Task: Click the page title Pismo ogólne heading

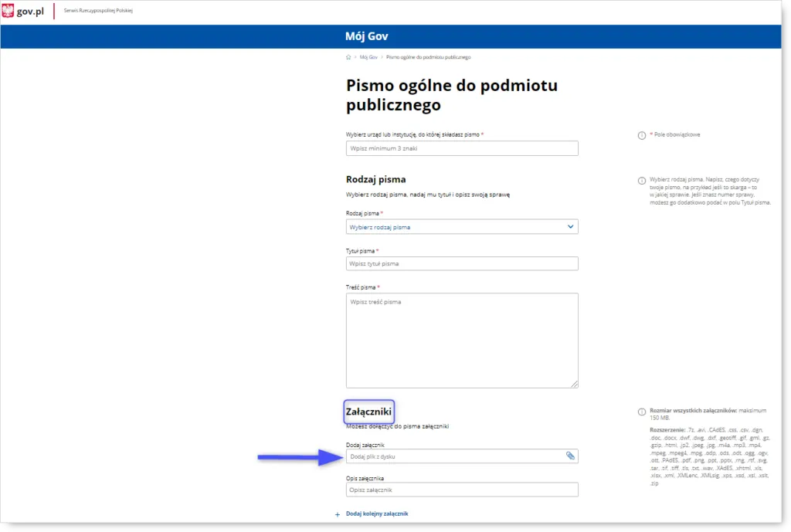Action: click(x=451, y=95)
